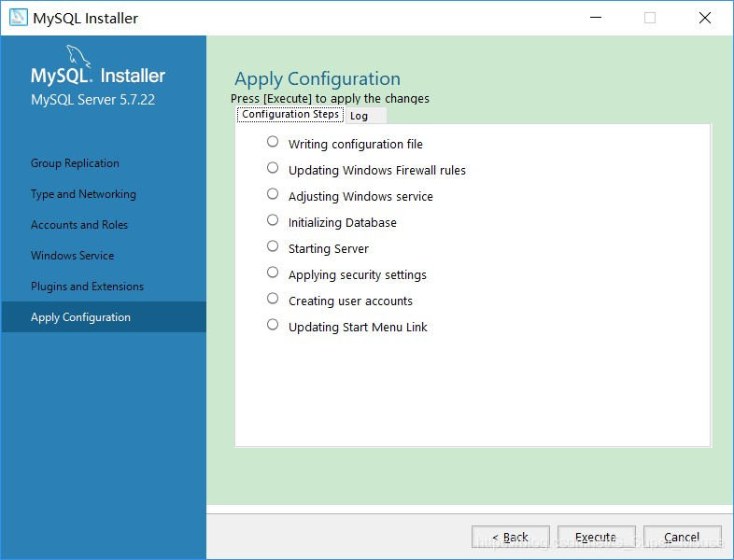Viewport: 734px width, 560px height.
Task: Go to the Group Replication step
Action: pyautogui.click(x=75, y=163)
